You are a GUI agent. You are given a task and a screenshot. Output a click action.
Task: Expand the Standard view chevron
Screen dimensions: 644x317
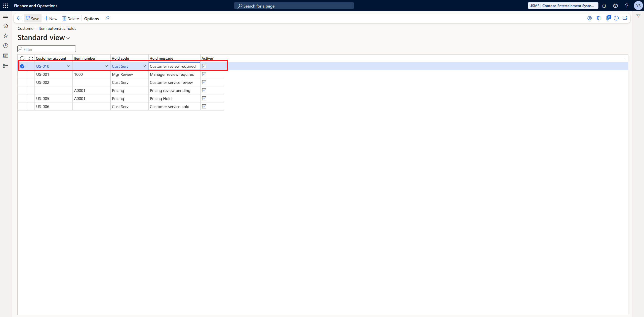(67, 38)
